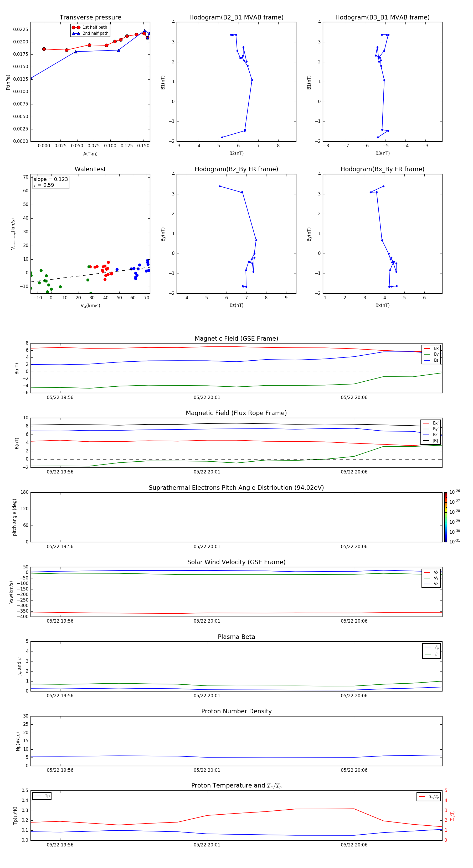Click the 'Transverse pressure' plot title
The height and width of the screenshot is (868, 473).
coord(90,18)
